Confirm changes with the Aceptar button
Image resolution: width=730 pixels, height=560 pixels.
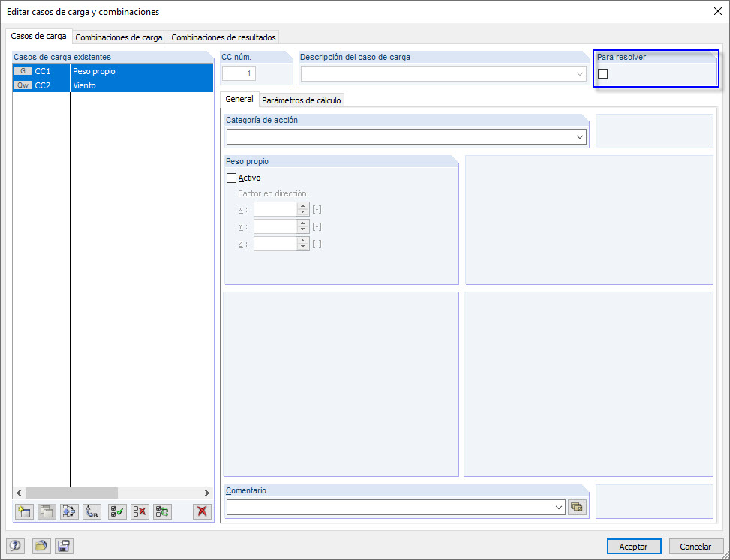point(634,546)
